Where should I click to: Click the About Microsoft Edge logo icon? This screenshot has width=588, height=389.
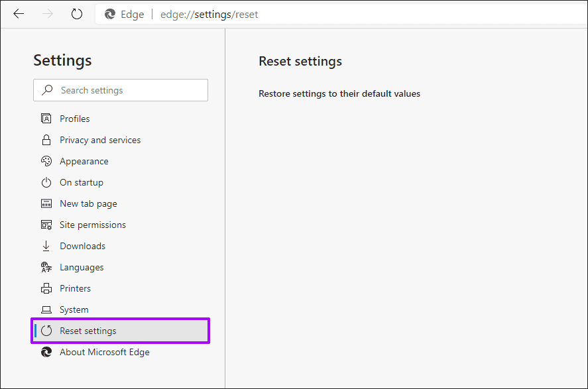(46, 353)
